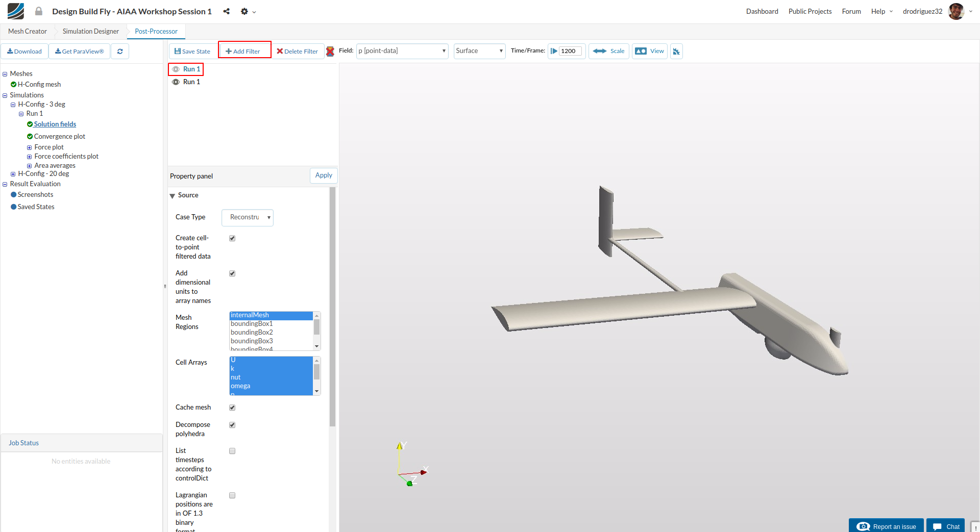Click the refresh icon button

[x=120, y=52]
